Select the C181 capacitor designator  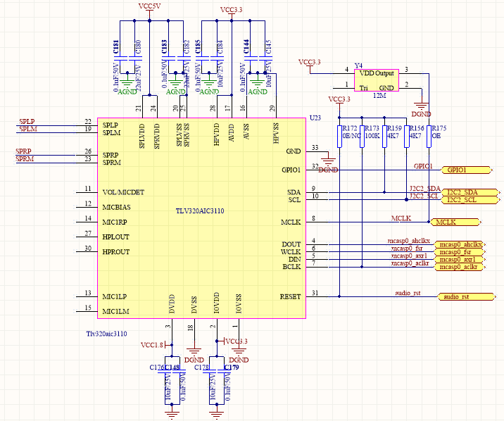click(x=116, y=47)
